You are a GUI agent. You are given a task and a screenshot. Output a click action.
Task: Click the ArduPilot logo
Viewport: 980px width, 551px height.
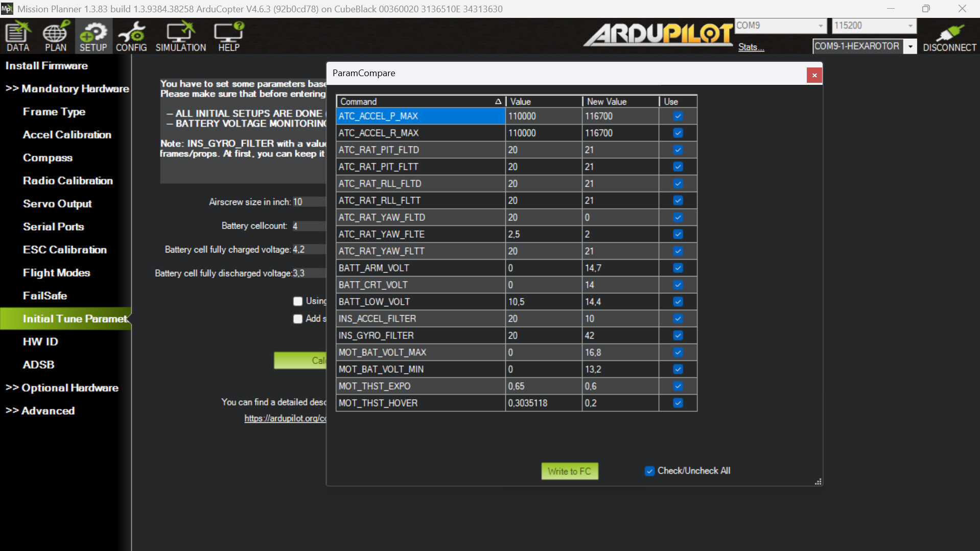[x=659, y=35]
